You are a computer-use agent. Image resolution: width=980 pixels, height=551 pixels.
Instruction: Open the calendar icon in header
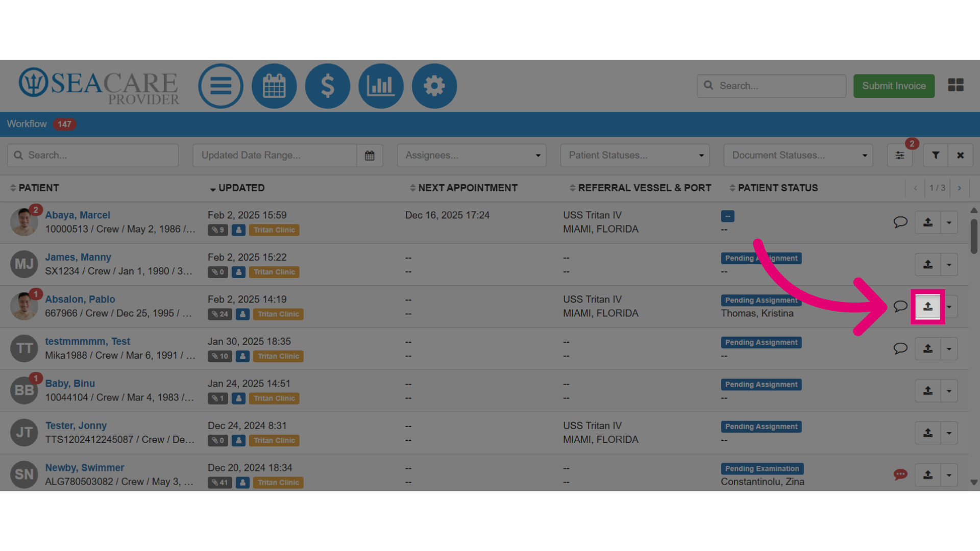click(x=274, y=86)
